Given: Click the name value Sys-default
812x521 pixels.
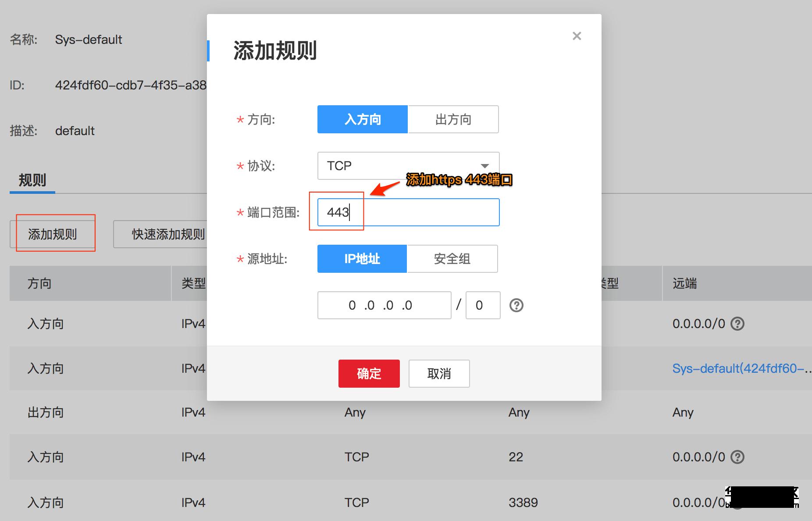Looking at the screenshot, I should click(89, 39).
